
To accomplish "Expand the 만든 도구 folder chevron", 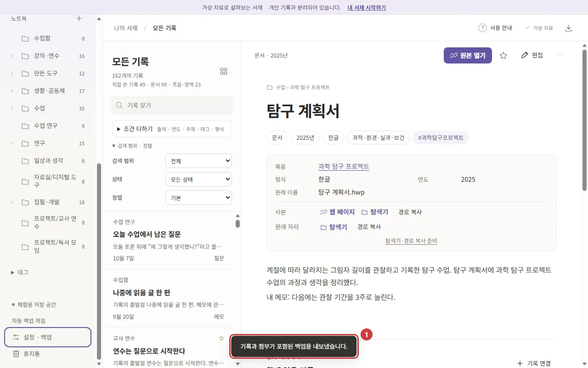I will 11,74.
